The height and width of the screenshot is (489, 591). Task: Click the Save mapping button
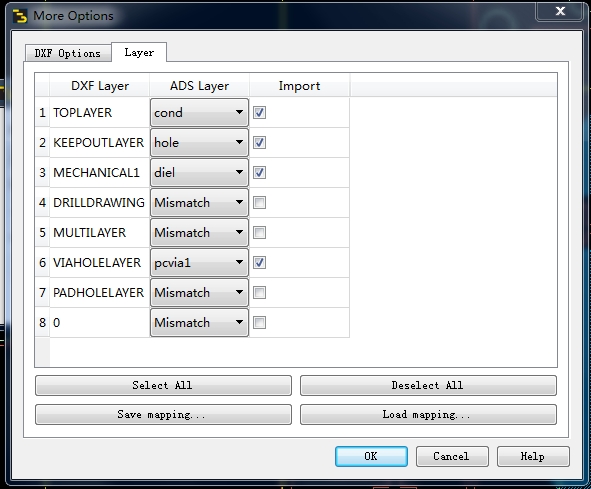[163, 414]
